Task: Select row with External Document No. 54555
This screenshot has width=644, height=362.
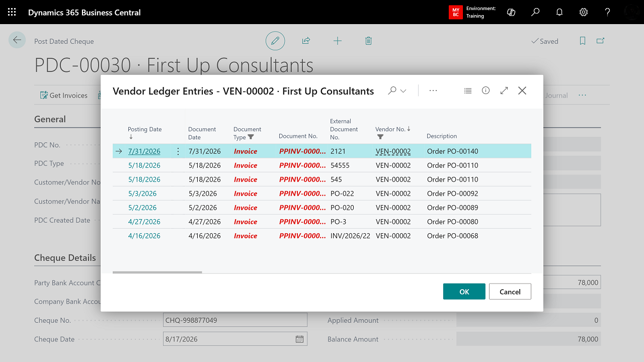Action: (x=322, y=165)
